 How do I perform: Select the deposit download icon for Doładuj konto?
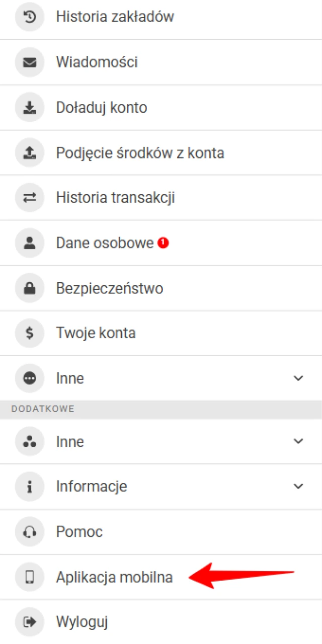(29, 107)
